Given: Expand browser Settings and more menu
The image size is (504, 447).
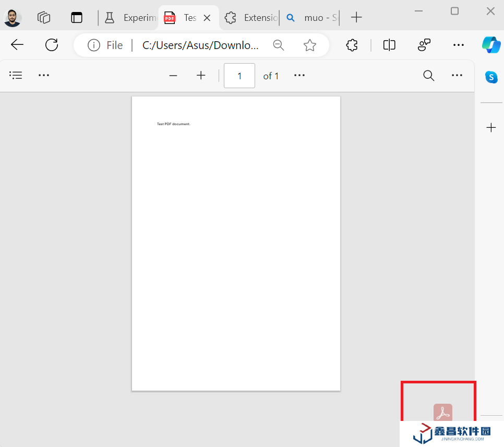Looking at the screenshot, I should (459, 45).
